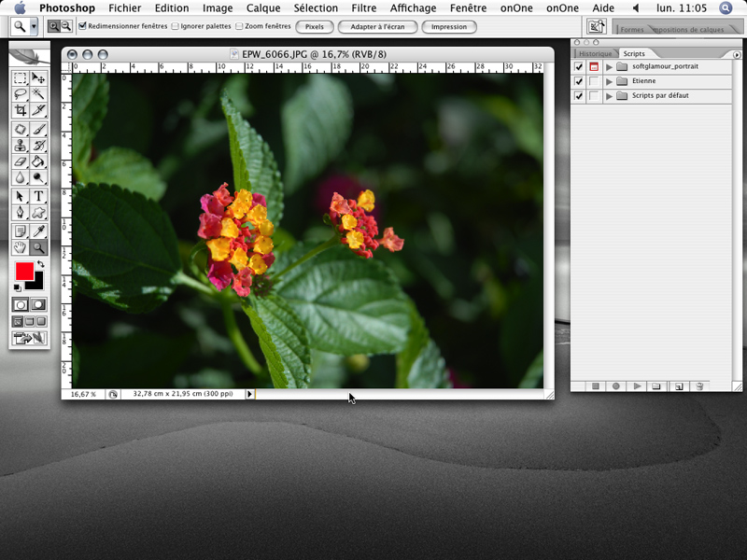Image resolution: width=747 pixels, height=560 pixels.
Task: Open the document status bar info menu arrow
Action: point(249,394)
